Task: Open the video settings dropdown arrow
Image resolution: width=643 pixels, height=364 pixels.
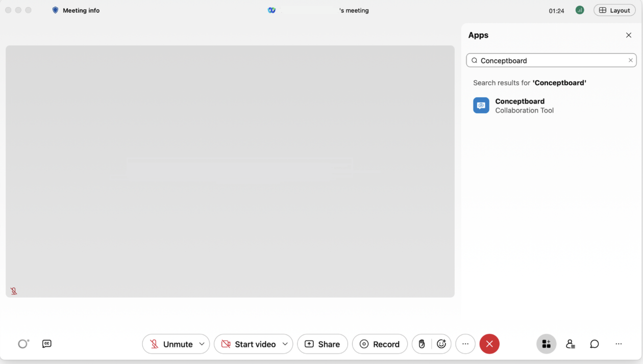Action: pyautogui.click(x=285, y=344)
